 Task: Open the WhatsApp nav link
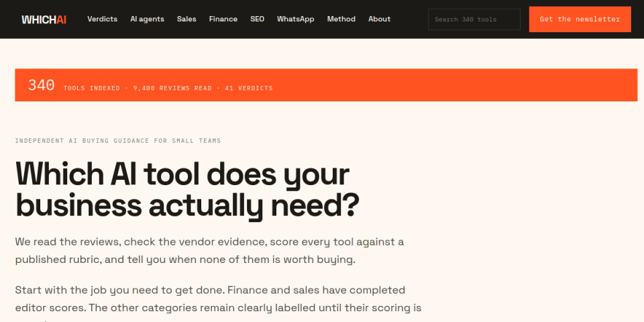click(295, 19)
